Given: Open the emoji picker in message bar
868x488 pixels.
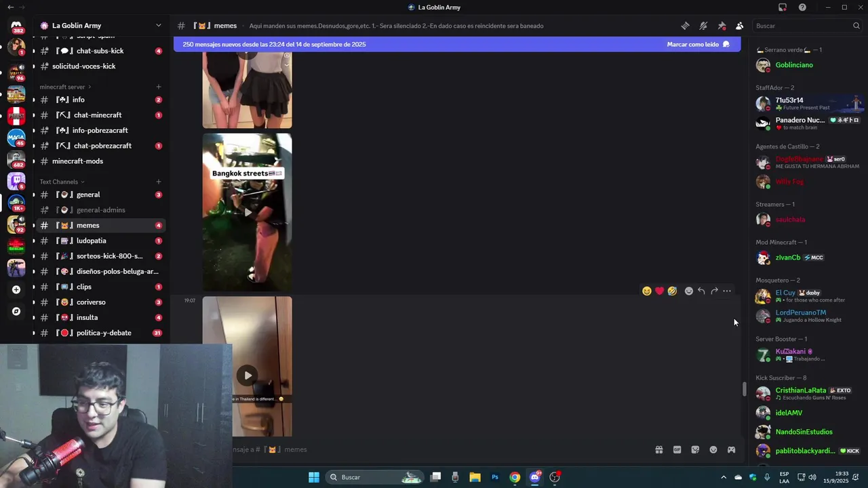Looking at the screenshot, I should 713,449.
